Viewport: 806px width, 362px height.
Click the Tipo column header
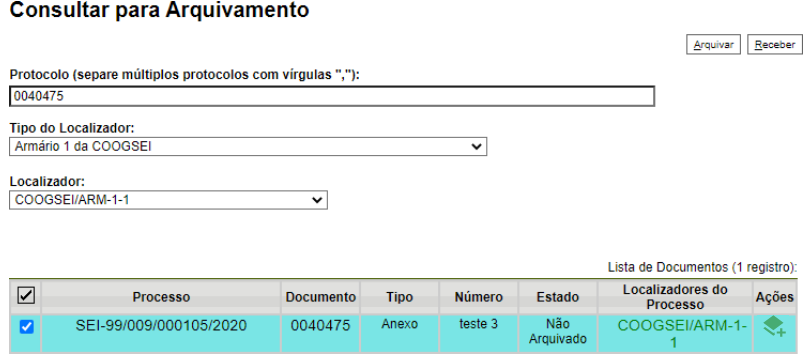pos(399,297)
